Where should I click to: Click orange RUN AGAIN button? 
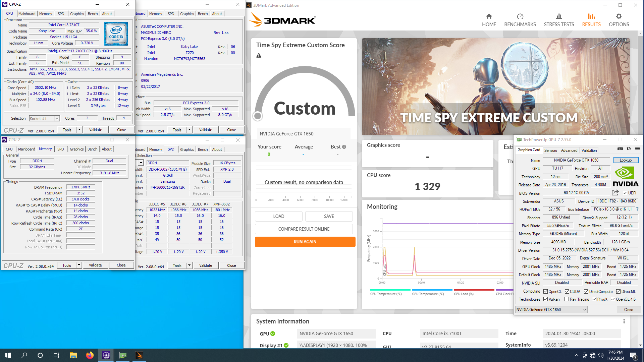305,242
